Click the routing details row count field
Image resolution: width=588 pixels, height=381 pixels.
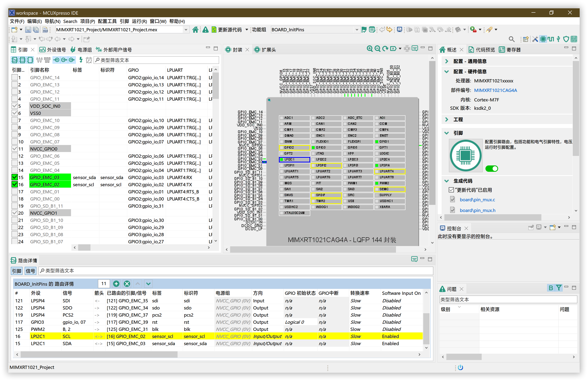104,284
